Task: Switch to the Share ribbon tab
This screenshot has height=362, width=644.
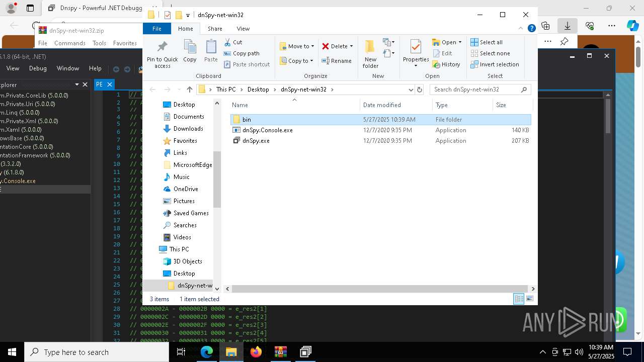Action: [x=215, y=29]
